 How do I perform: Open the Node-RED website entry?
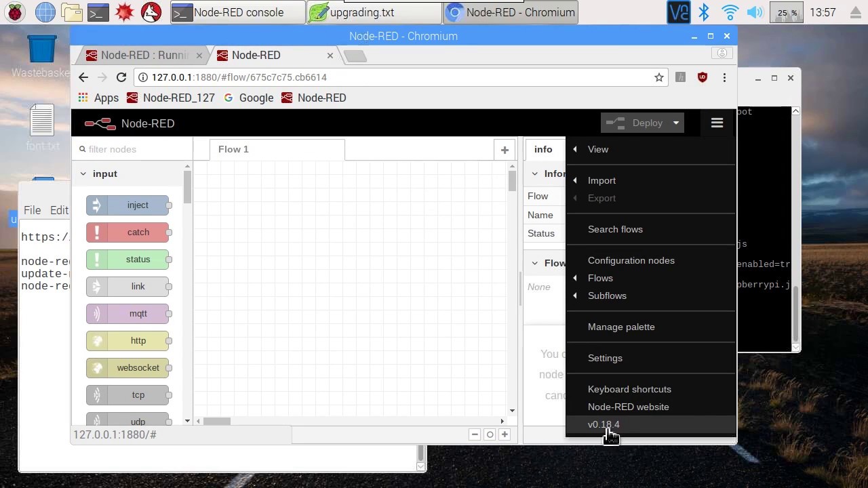(651, 407)
